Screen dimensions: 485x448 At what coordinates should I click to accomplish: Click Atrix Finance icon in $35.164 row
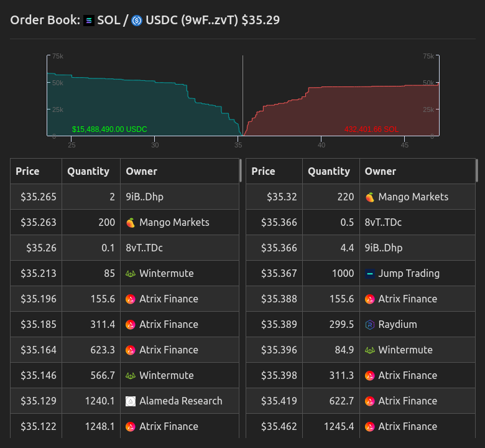point(131,350)
